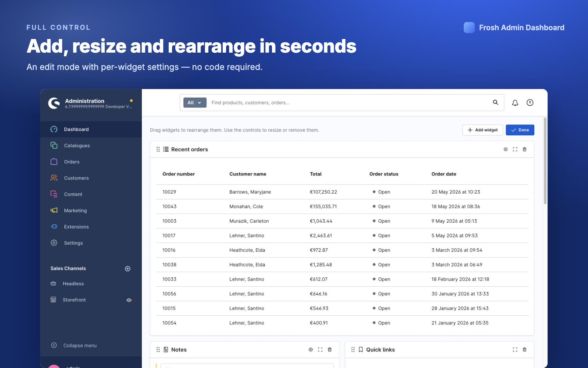Viewport: 588px width, 368px height.
Task: Click the Quick links widget resize icon
Action: (515, 350)
